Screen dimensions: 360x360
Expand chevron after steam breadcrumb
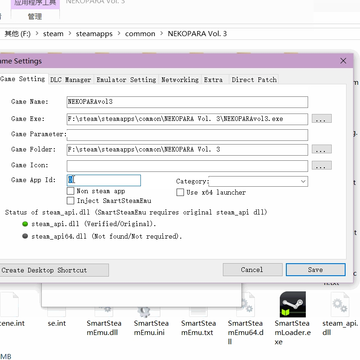(70, 34)
